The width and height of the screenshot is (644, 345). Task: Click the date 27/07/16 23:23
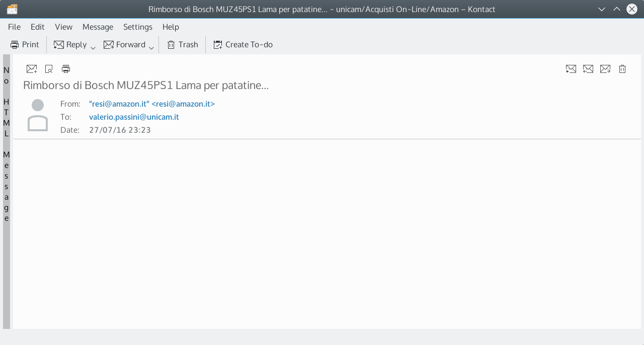120,130
